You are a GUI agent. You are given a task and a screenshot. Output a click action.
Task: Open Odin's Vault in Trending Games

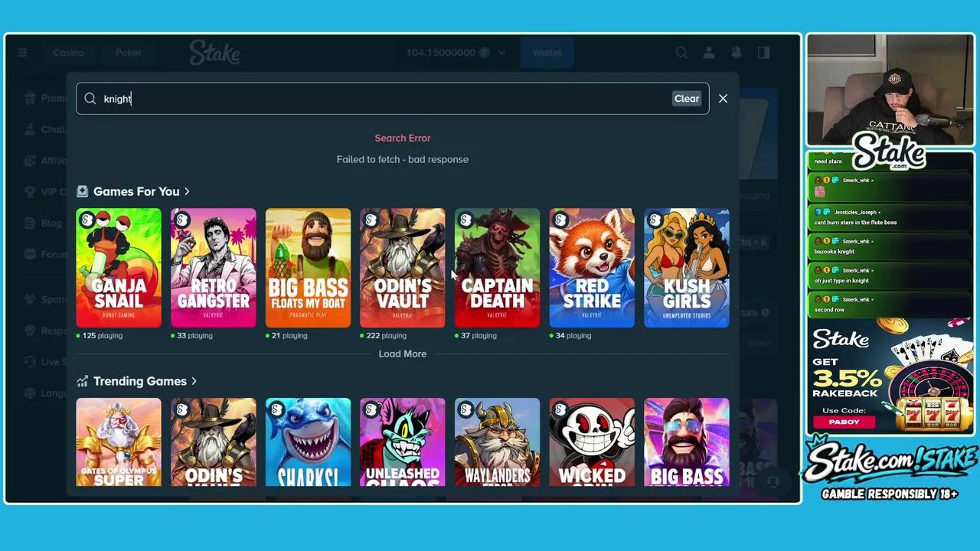pos(214,442)
